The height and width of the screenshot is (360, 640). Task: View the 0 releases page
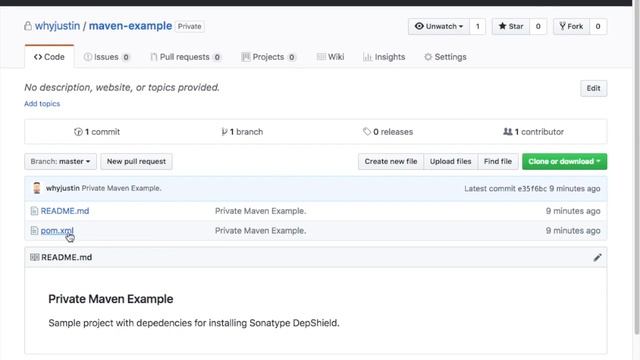click(x=388, y=132)
